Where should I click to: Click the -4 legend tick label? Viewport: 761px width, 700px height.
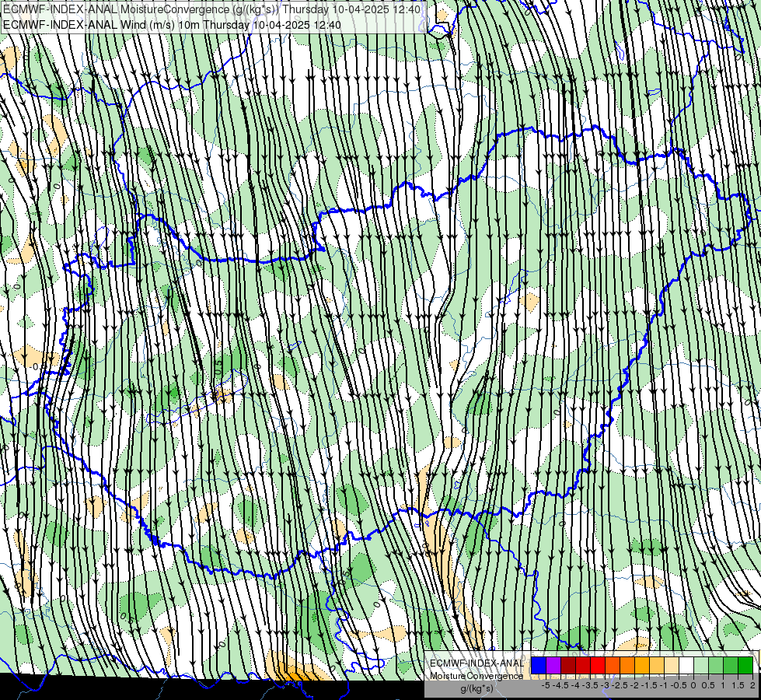pyautogui.click(x=575, y=685)
